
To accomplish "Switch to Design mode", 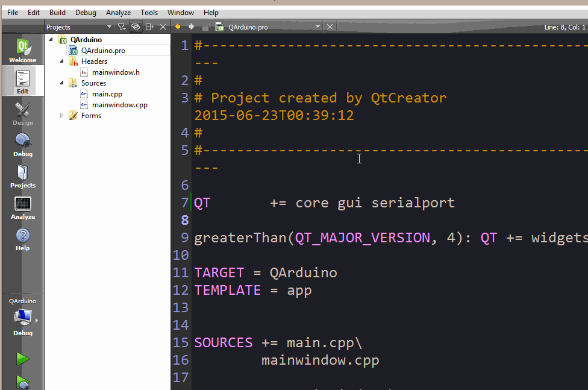I will pos(22,113).
